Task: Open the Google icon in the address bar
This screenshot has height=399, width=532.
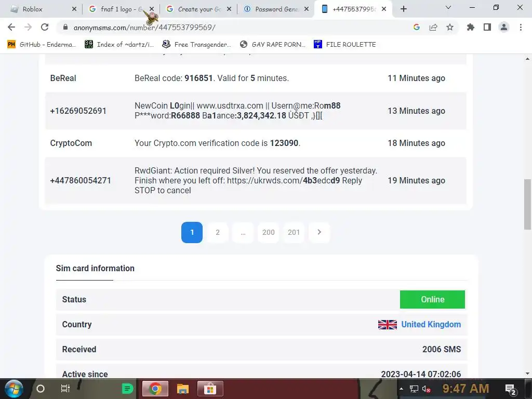Action: 417,27
